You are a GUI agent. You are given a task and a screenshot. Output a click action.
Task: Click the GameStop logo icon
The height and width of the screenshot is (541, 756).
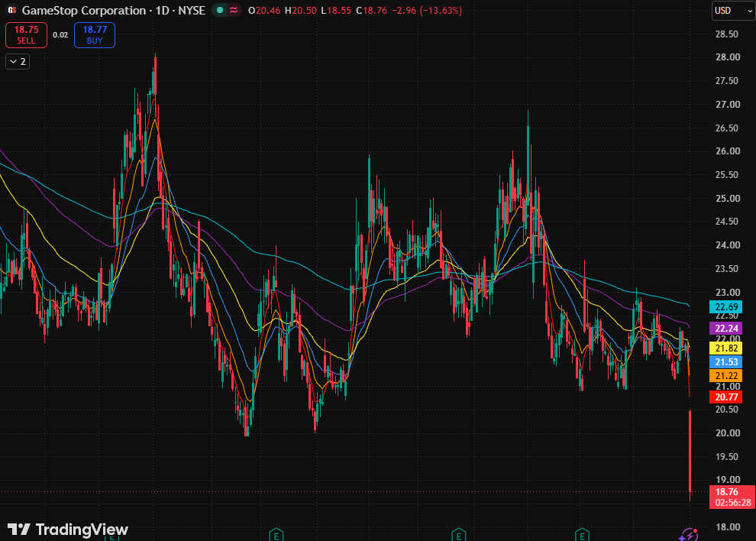point(11,10)
